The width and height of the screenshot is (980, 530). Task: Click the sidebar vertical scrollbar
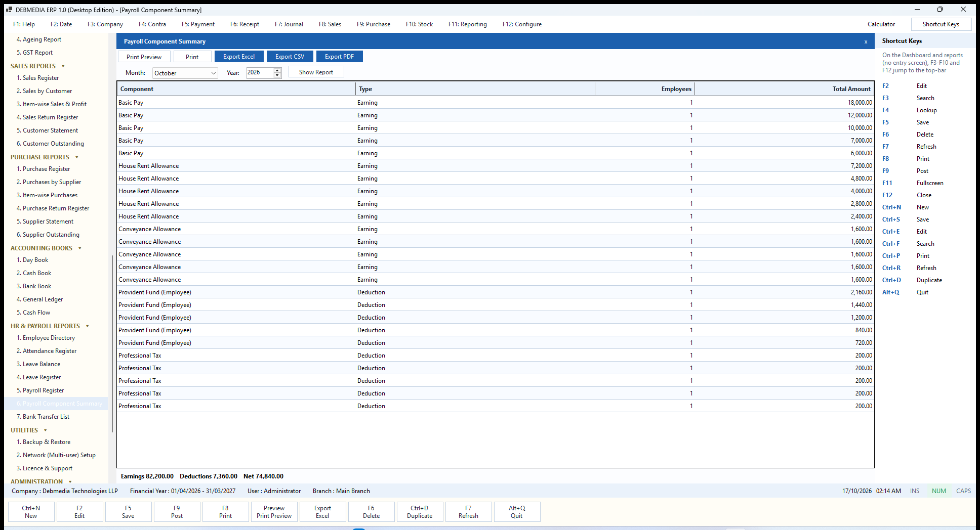click(112, 344)
